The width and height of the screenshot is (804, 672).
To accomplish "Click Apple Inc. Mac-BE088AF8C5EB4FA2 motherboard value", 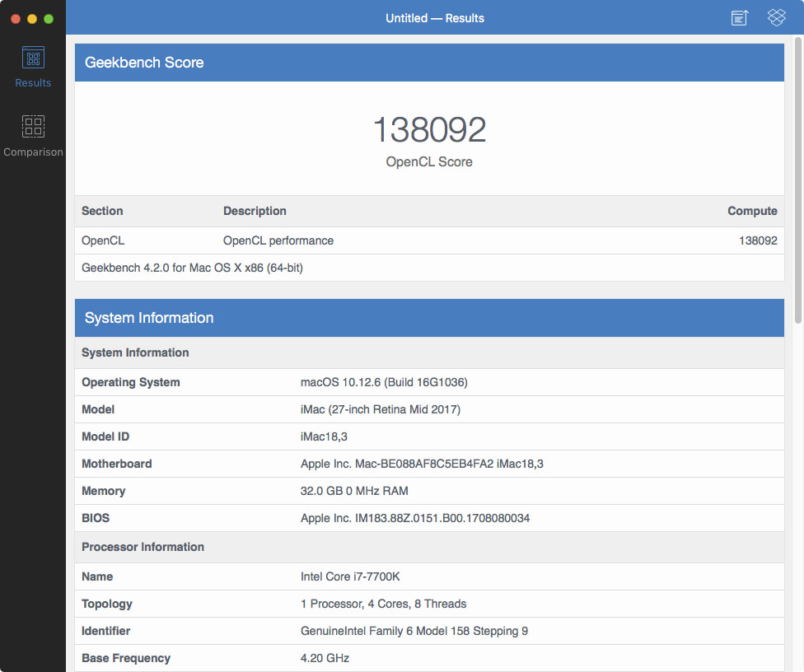I will [x=422, y=464].
